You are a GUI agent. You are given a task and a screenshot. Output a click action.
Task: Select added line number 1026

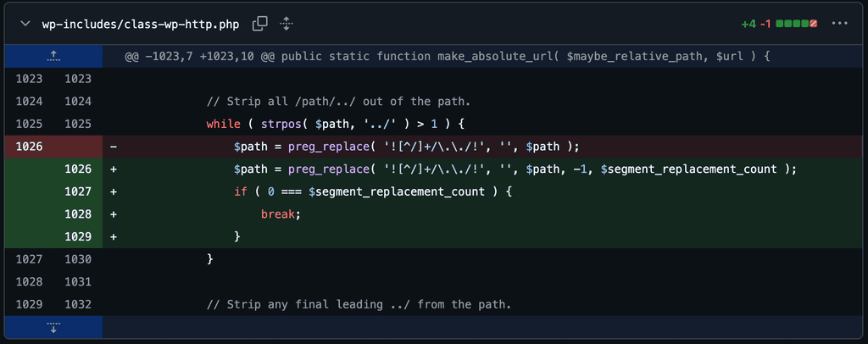pos(78,169)
